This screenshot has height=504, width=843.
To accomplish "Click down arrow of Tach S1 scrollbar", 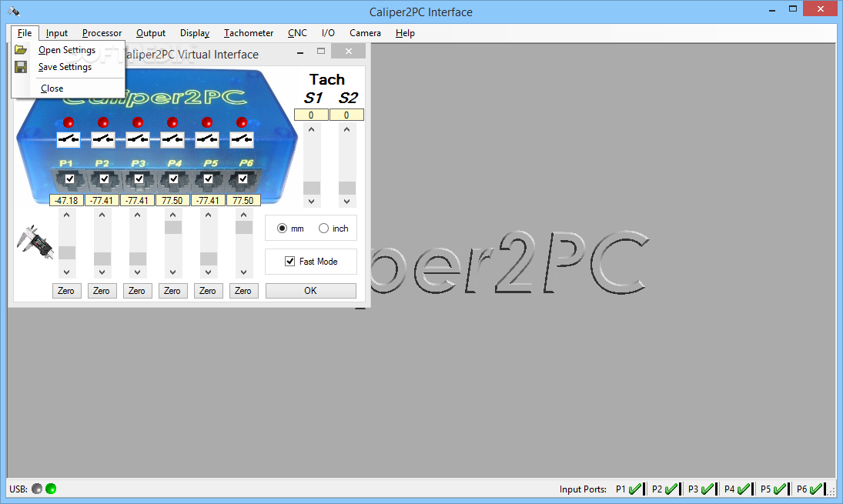I will click(311, 202).
